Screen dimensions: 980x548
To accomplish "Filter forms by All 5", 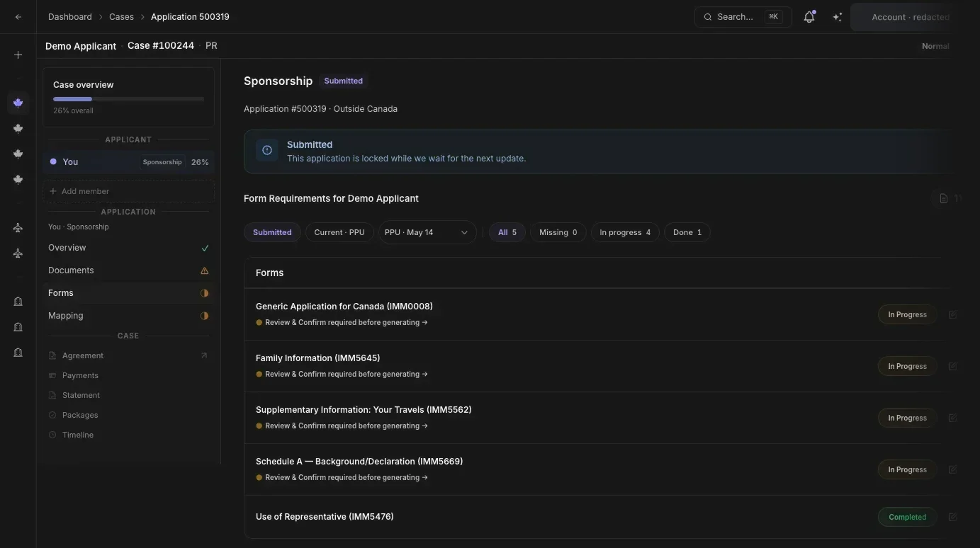I will tap(507, 232).
